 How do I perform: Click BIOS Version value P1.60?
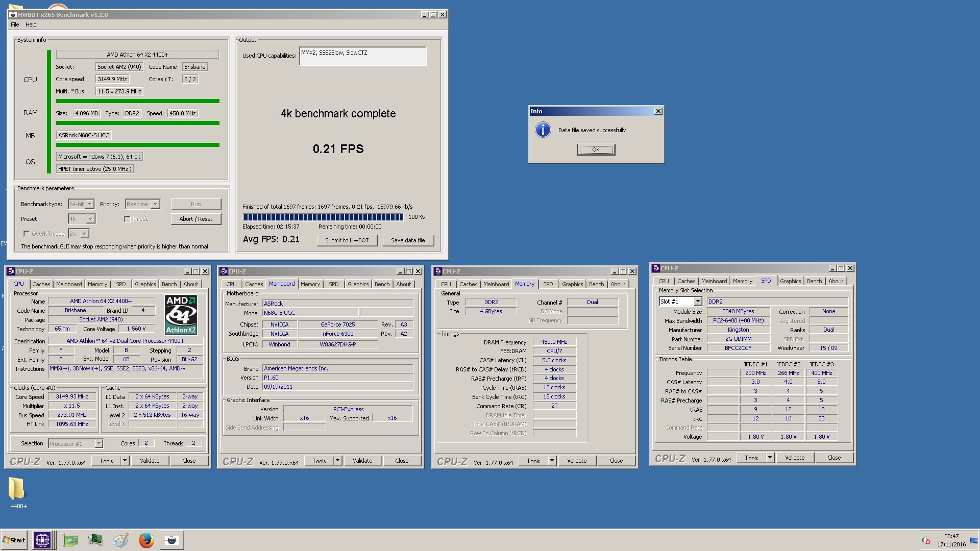click(x=337, y=378)
